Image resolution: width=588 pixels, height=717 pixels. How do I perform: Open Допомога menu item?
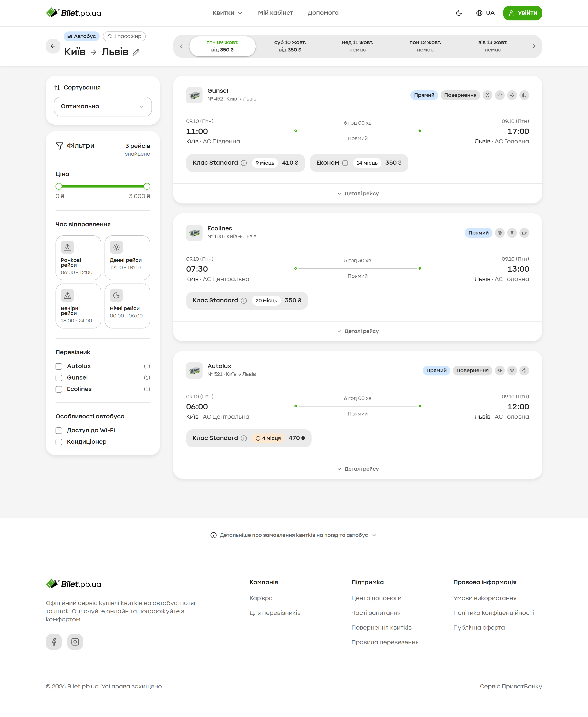(x=323, y=13)
